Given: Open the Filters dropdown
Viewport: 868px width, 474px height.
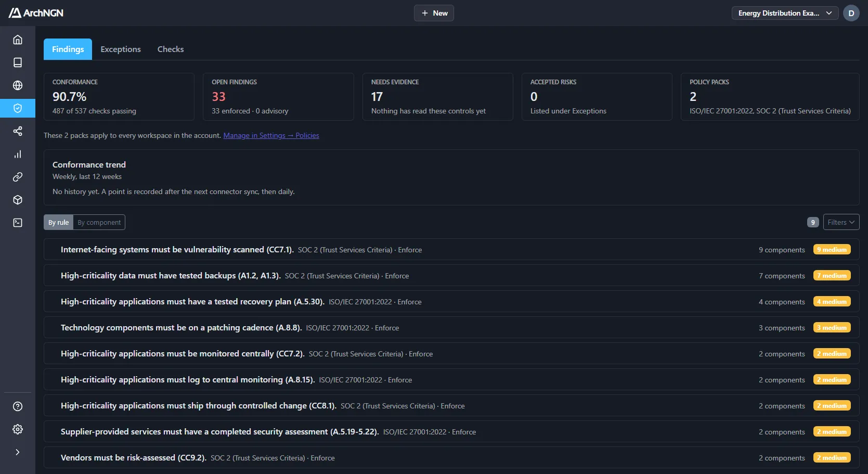Looking at the screenshot, I should pos(841,222).
